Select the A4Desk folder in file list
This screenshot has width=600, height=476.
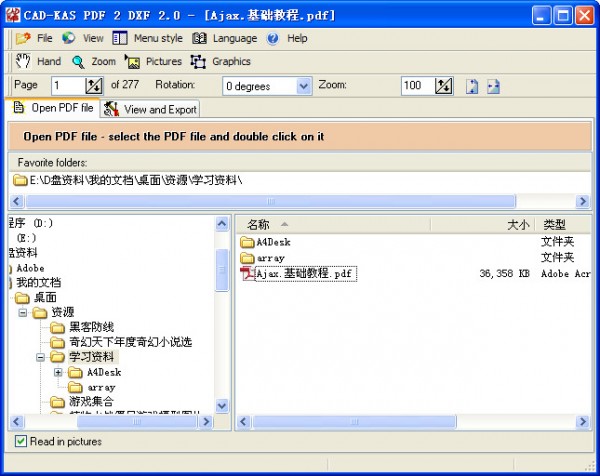[273, 242]
